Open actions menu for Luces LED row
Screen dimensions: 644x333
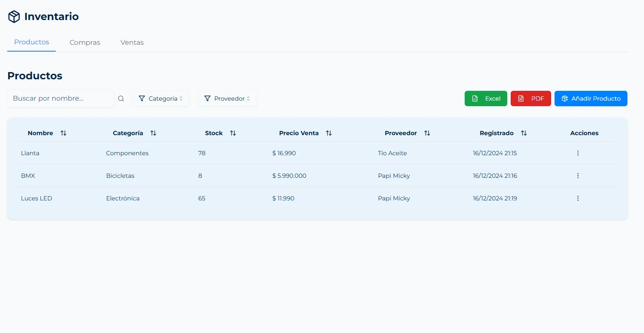click(x=578, y=198)
